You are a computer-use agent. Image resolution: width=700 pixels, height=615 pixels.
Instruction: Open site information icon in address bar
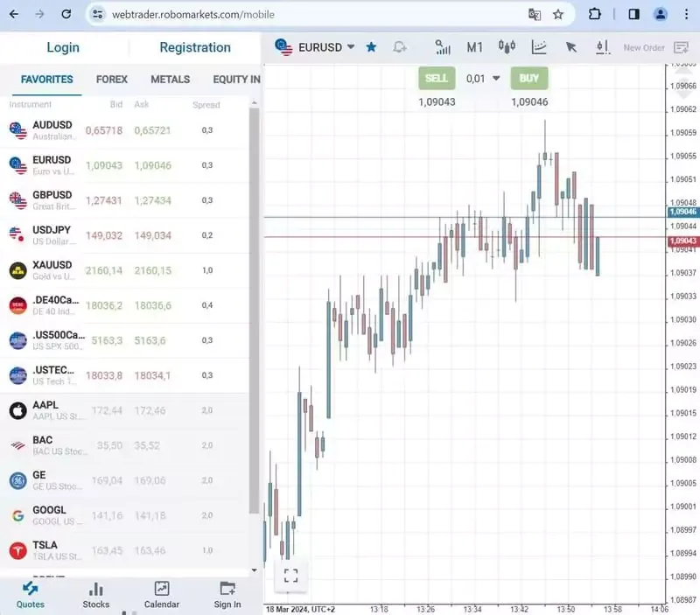click(98, 14)
